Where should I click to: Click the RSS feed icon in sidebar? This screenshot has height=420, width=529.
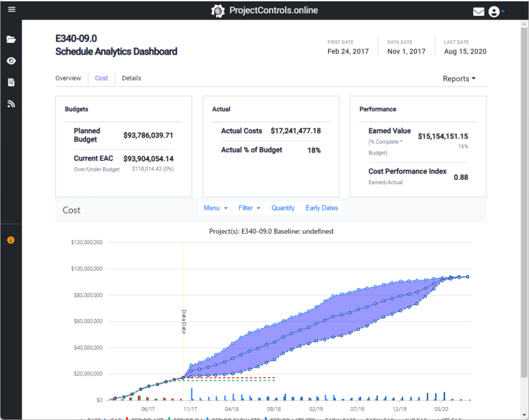point(11,104)
